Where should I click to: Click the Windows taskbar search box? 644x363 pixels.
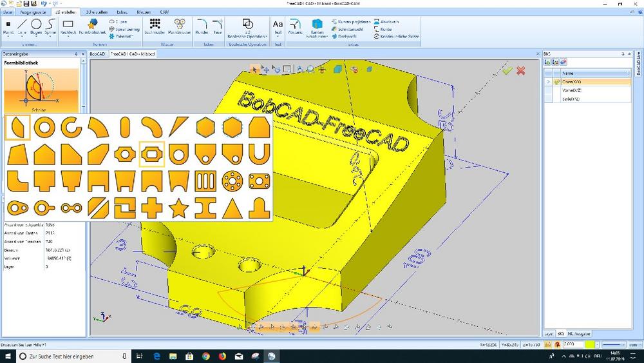(61, 356)
